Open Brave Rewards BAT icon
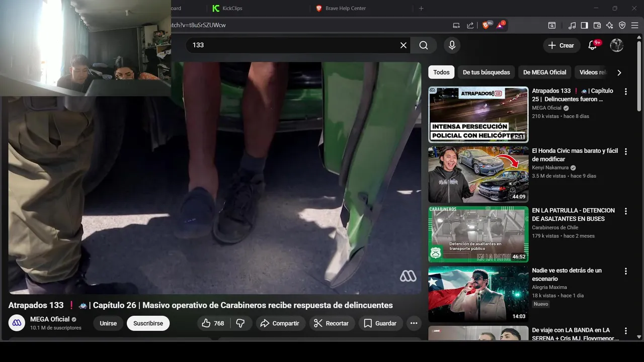Image resolution: width=644 pixels, height=362 pixels. pos(501,25)
